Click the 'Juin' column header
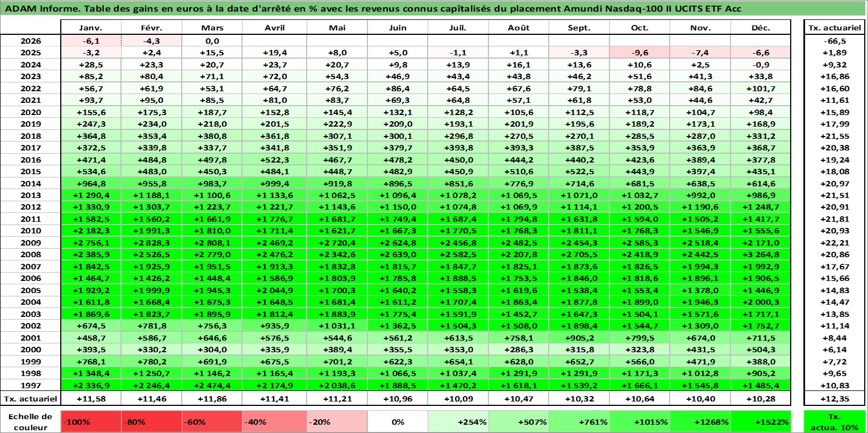This screenshot has height=433, width=868. click(x=398, y=28)
